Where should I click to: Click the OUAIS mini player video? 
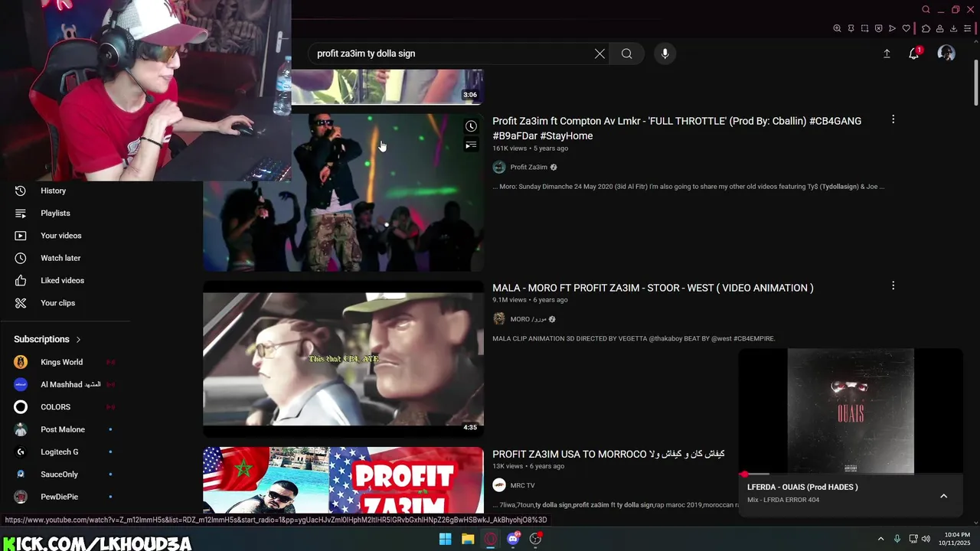[850, 412]
